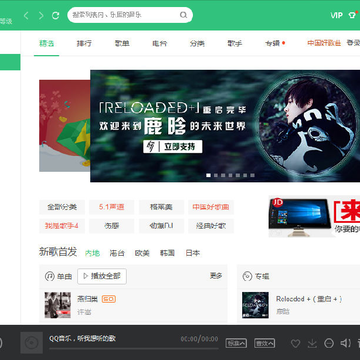Open the 燕归巢 song title
The image size is (360, 360).
click(x=87, y=299)
